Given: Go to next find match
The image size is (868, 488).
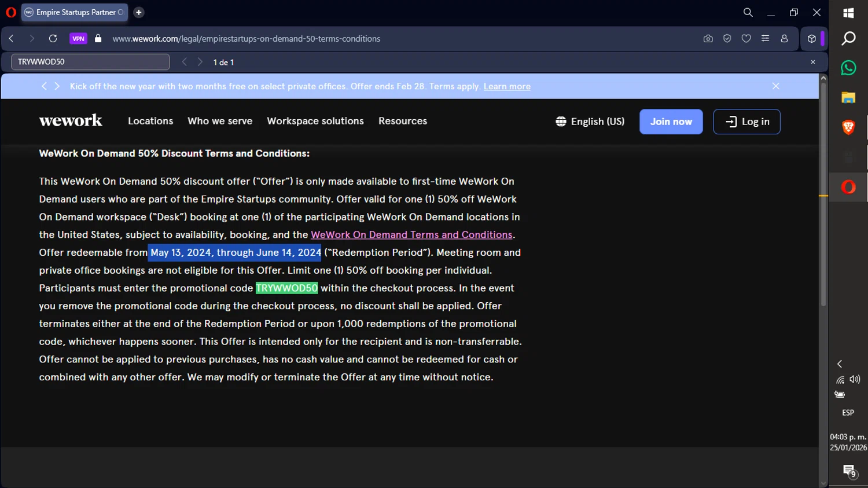Looking at the screenshot, I should 200,62.
